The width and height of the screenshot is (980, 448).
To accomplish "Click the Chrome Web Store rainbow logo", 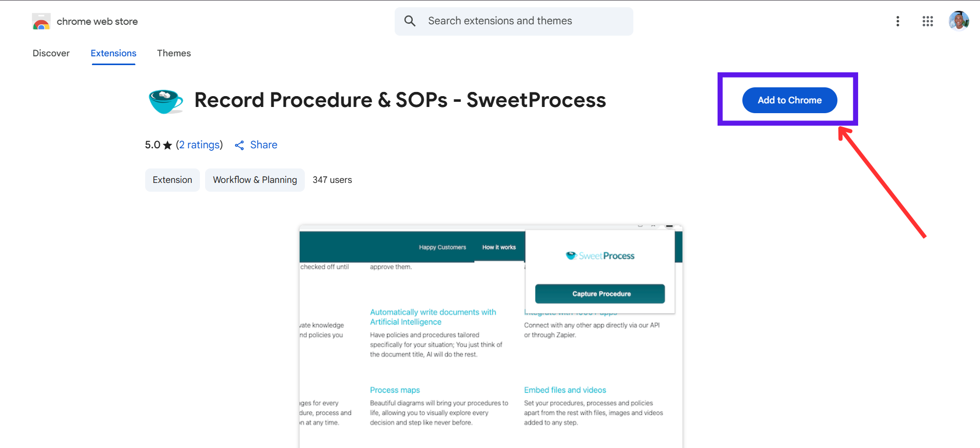I will click(41, 22).
